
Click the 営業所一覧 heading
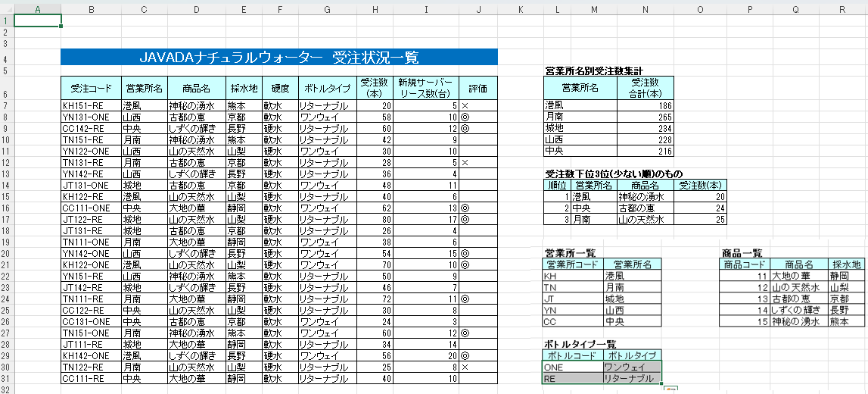(570, 253)
